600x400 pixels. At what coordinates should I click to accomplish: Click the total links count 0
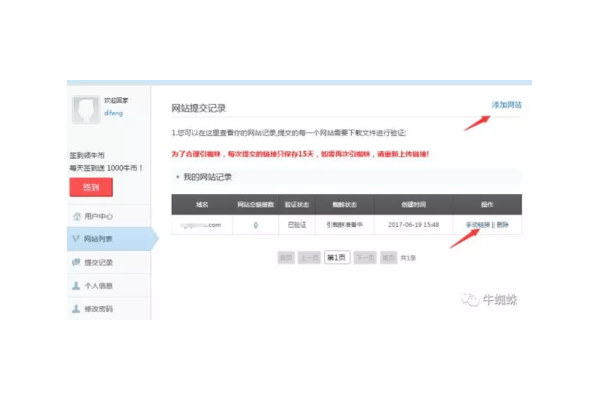[x=256, y=225]
